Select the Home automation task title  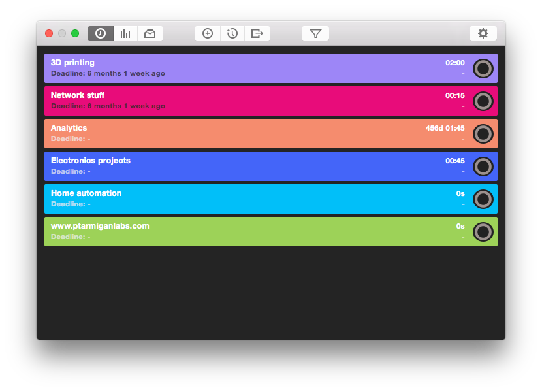[86, 193]
